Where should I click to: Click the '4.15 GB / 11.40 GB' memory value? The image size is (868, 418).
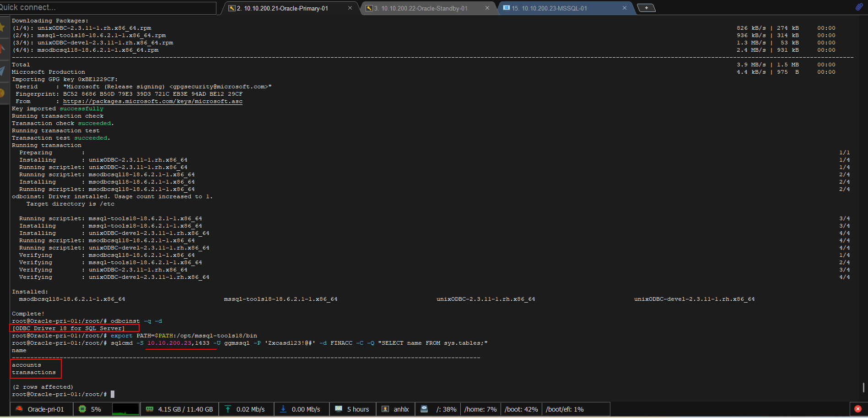tap(185, 409)
